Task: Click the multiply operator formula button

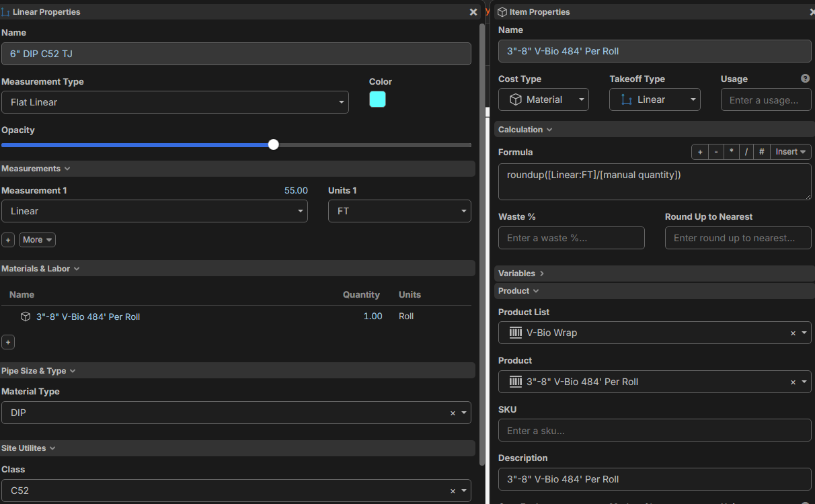Action: [x=732, y=152]
